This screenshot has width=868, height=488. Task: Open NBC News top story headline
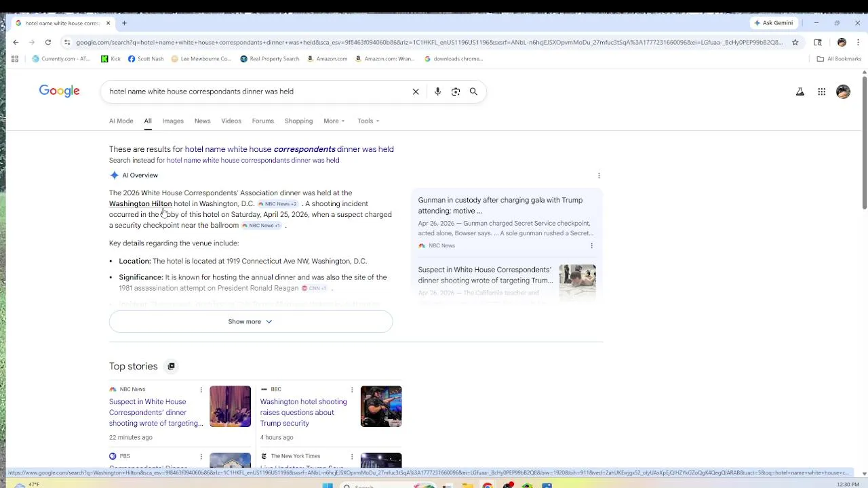(156, 413)
